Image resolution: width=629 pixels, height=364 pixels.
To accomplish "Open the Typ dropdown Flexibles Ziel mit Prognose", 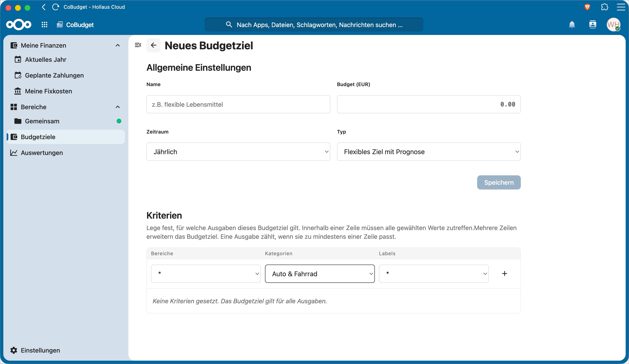I will coord(428,152).
